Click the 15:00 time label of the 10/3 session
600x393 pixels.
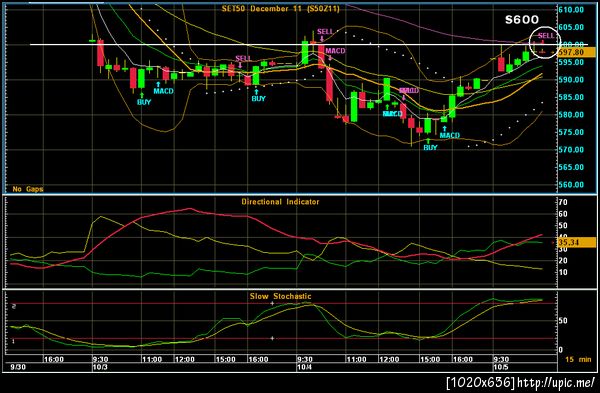click(225, 359)
